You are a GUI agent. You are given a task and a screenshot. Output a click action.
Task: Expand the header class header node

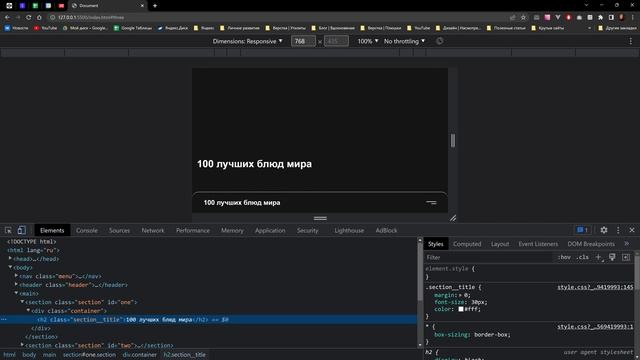coord(16,284)
